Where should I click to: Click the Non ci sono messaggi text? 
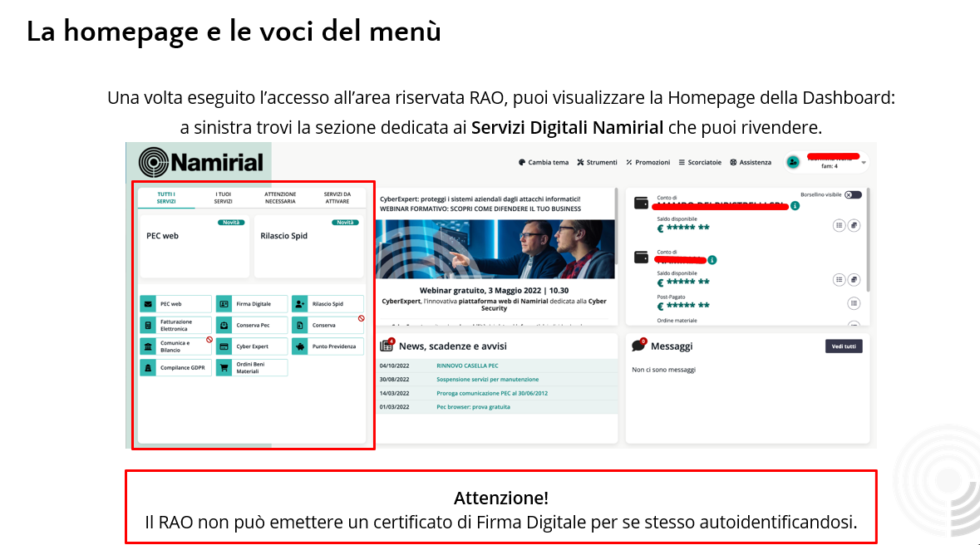tap(664, 370)
